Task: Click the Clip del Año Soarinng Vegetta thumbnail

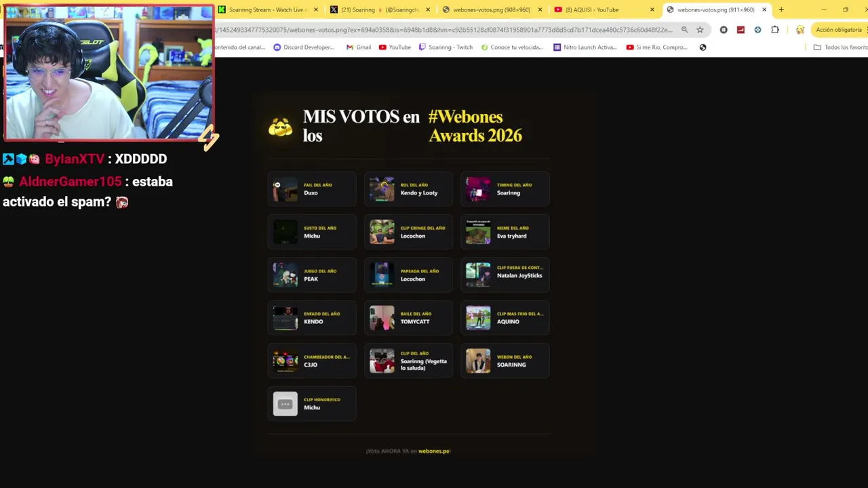Action: [382, 361]
